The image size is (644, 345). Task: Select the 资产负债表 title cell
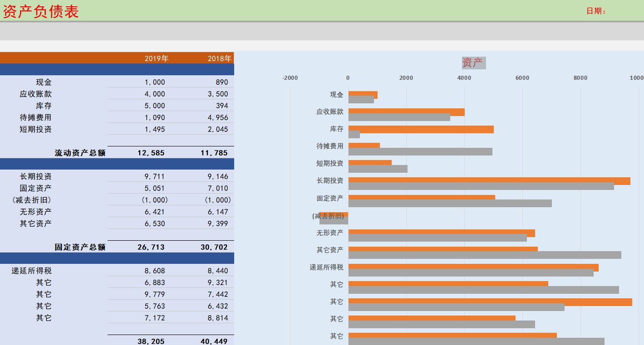(41, 11)
